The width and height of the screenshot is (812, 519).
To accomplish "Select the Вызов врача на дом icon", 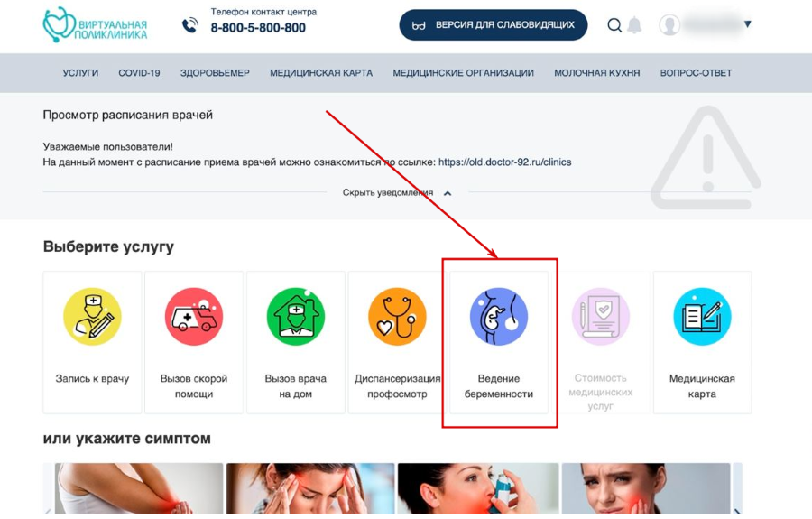I will 296,317.
